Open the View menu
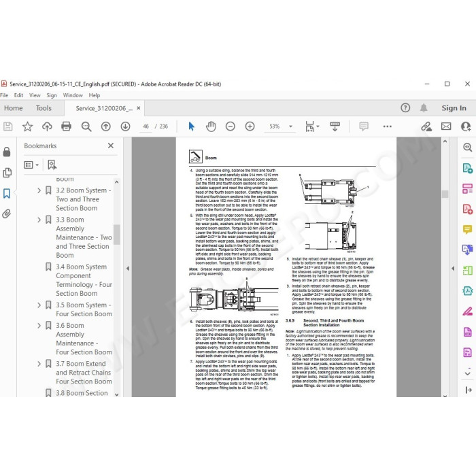476x476 pixels. click(35, 95)
